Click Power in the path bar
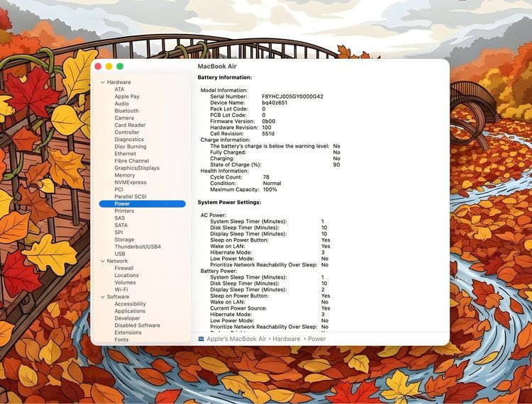The height and width of the screenshot is (404, 532). 316,339
